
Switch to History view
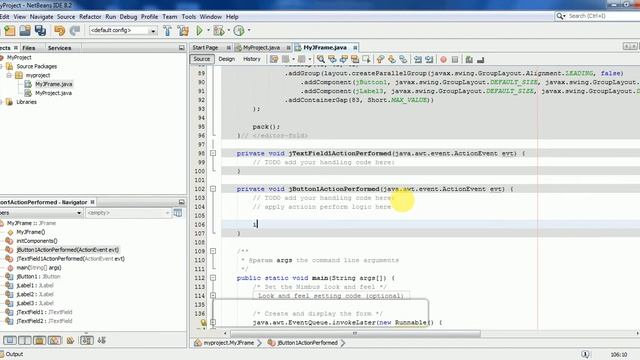(x=252, y=59)
